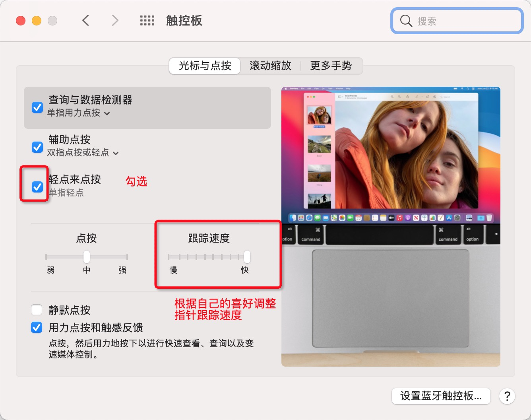Image resolution: width=531 pixels, height=420 pixels.
Task: Open 双指点按或轻点 dropdown
Action: [83, 153]
